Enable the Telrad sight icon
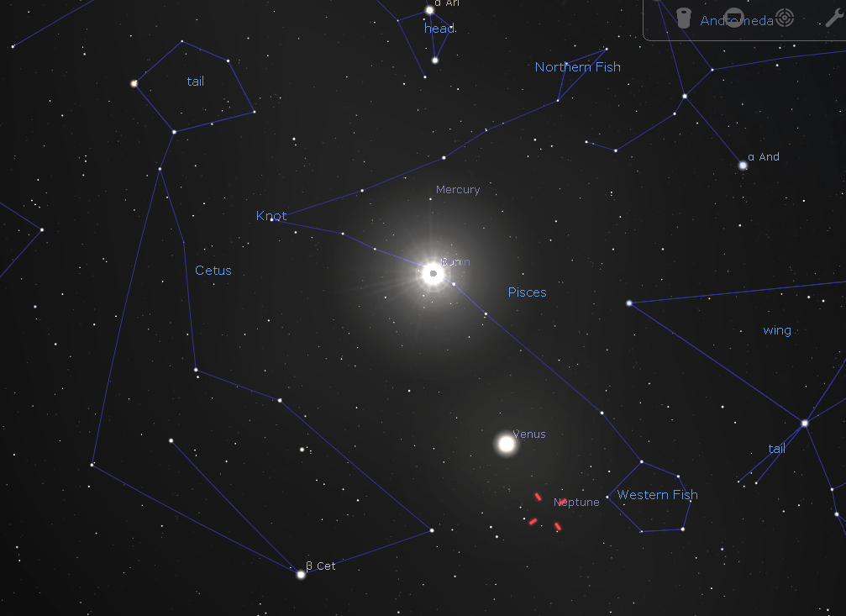 (785, 18)
